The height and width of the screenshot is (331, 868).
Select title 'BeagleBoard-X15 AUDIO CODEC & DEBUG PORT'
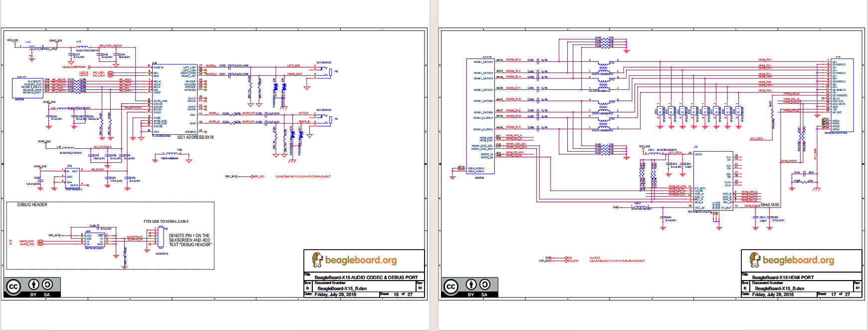coord(366,277)
